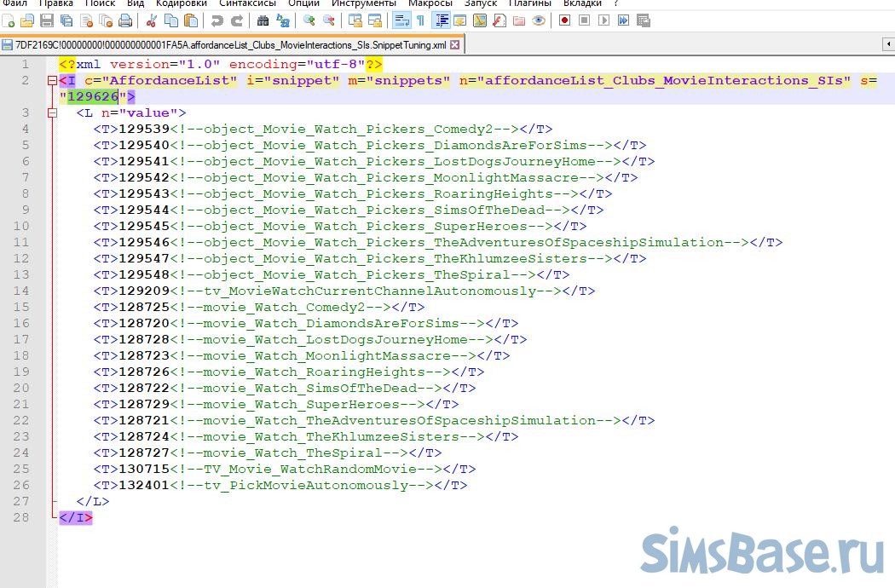This screenshot has height=588, width=895.
Task: Click the Print icon in toolbar
Action: click(125, 20)
